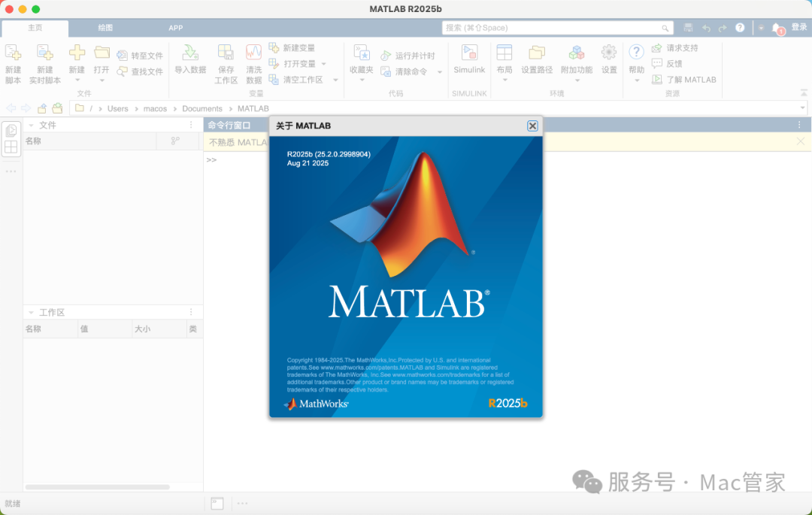Expand the Layout (布局) dropdown
This screenshot has width=812, height=515.
(504, 80)
